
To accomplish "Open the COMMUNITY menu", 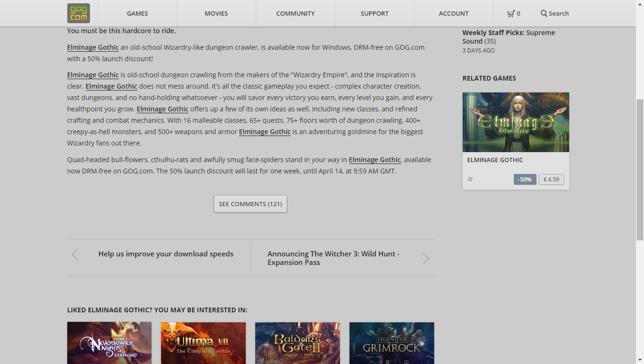I will pyautogui.click(x=295, y=13).
